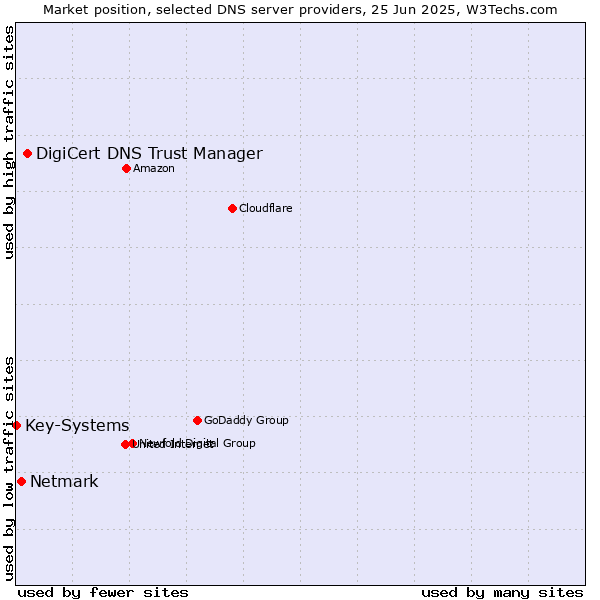
Task: Click the 'used by low traffic sites' axis label
Action: click(x=9, y=469)
